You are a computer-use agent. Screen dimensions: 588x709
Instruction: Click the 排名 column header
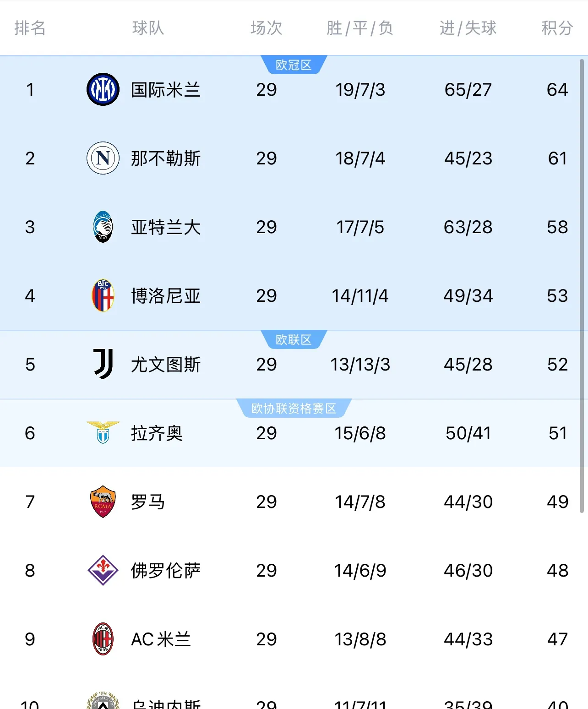(x=30, y=28)
